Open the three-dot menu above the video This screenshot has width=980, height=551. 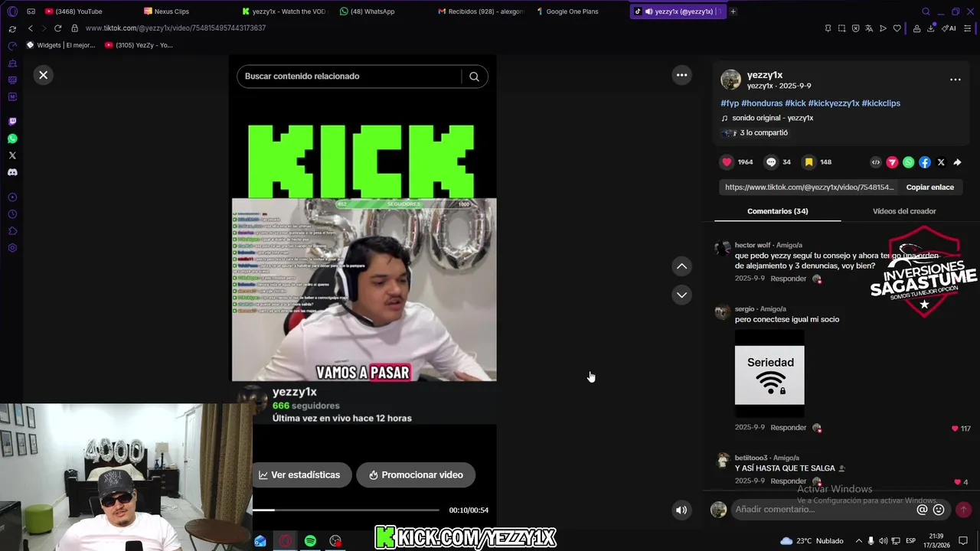(681, 75)
